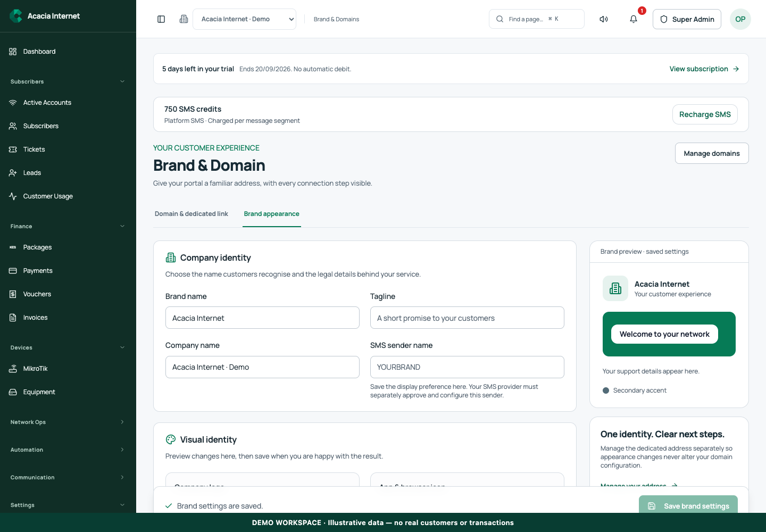Click the SMS sender name field
Image resolution: width=766 pixels, height=532 pixels.
[467, 367]
